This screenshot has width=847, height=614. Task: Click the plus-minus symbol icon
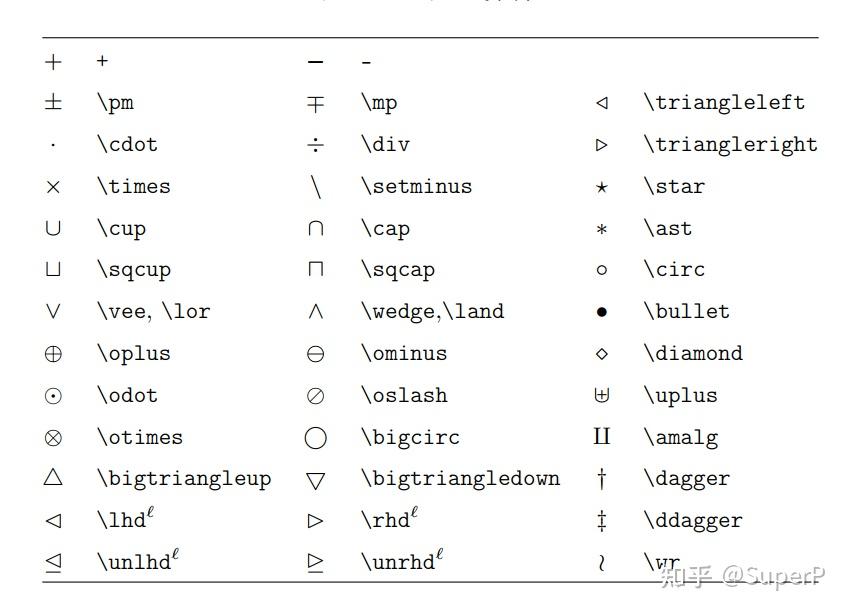click(x=53, y=103)
